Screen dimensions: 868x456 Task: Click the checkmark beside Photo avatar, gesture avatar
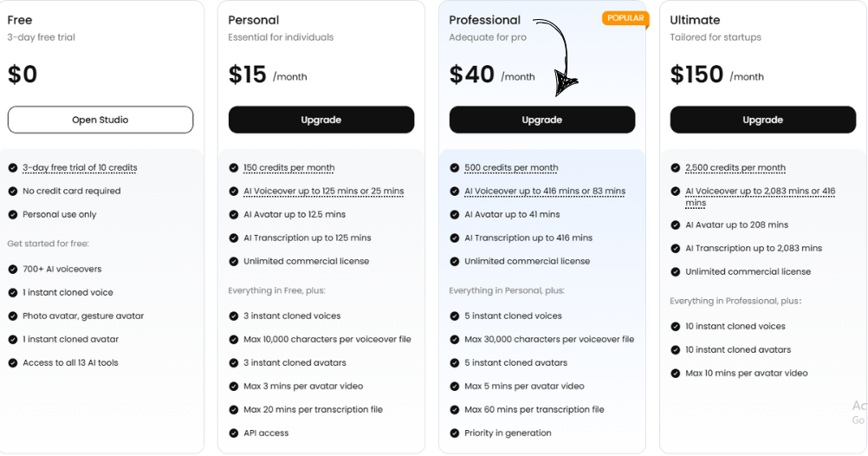(x=12, y=316)
